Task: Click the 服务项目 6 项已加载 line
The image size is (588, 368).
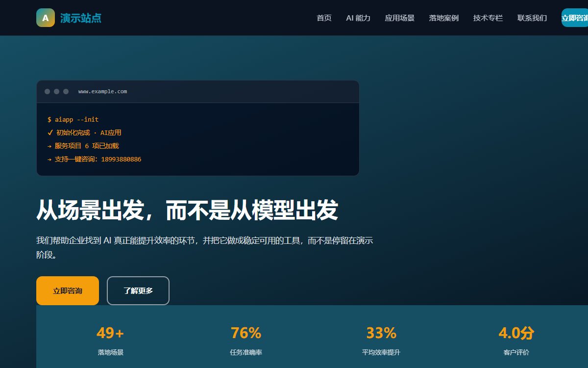Action: click(x=83, y=146)
